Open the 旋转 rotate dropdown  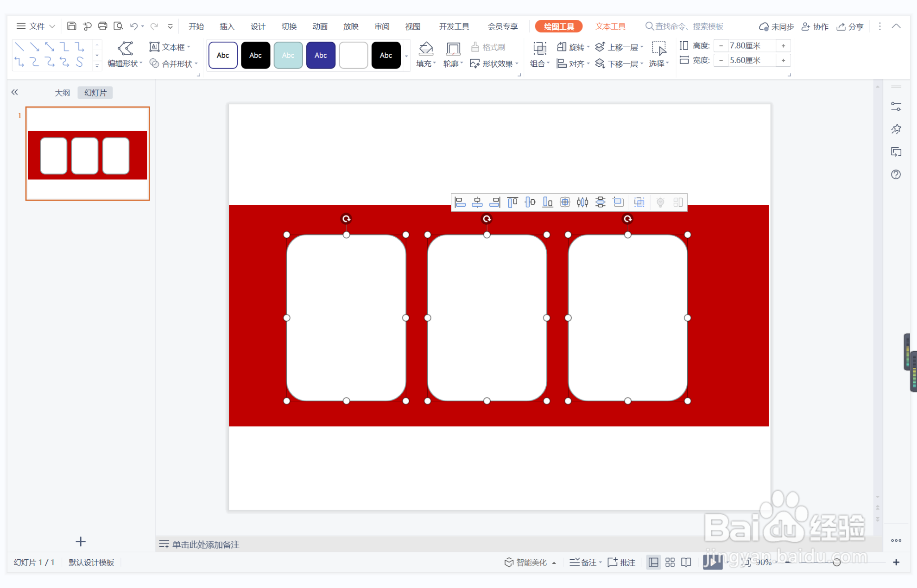573,47
